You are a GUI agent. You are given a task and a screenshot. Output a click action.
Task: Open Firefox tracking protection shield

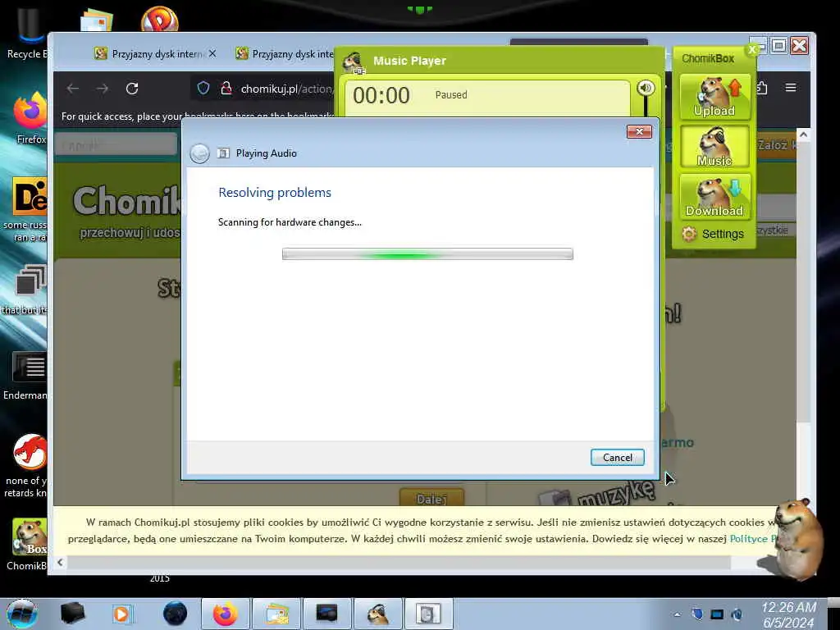(x=203, y=89)
